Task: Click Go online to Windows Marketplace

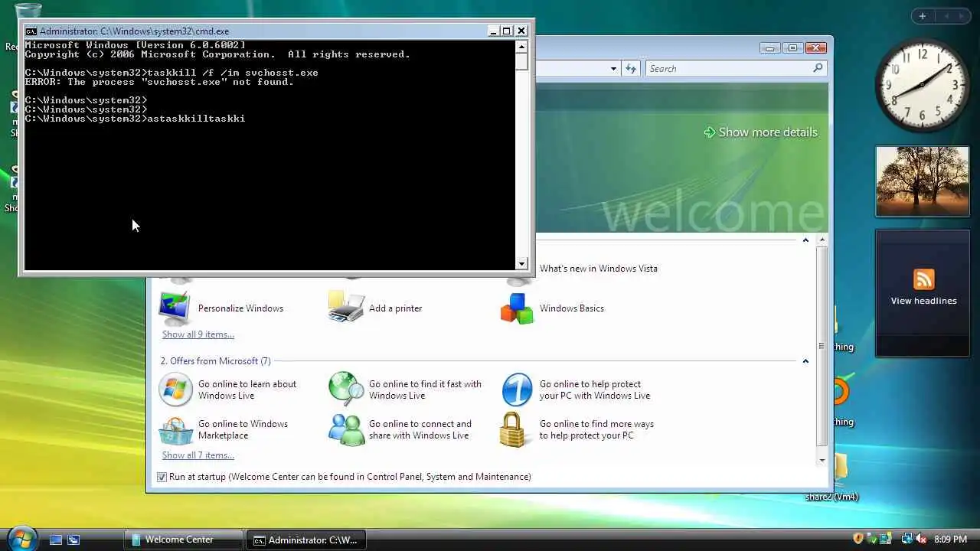Action: pyautogui.click(x=243, y=430)
